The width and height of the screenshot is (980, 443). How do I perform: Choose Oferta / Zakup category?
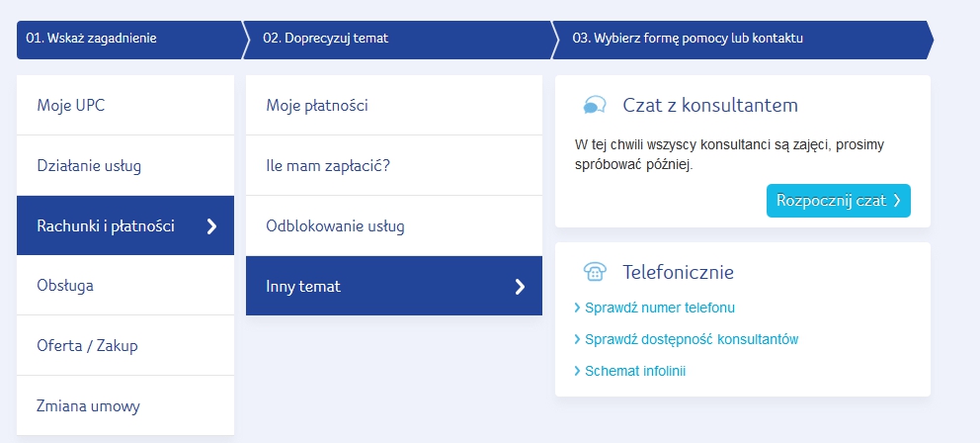coord(87,346)
